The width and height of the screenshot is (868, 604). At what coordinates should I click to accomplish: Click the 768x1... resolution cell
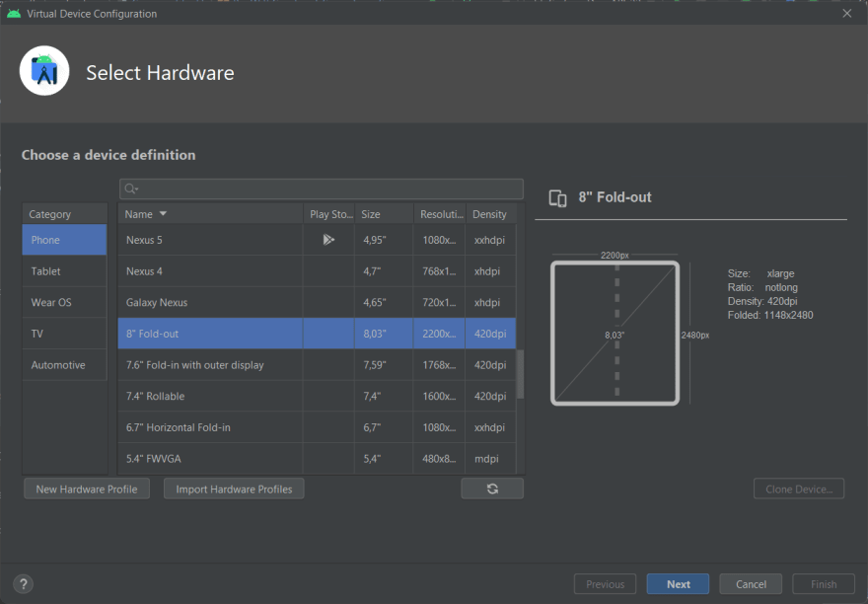pyautogui.click(x=440, y=271)
